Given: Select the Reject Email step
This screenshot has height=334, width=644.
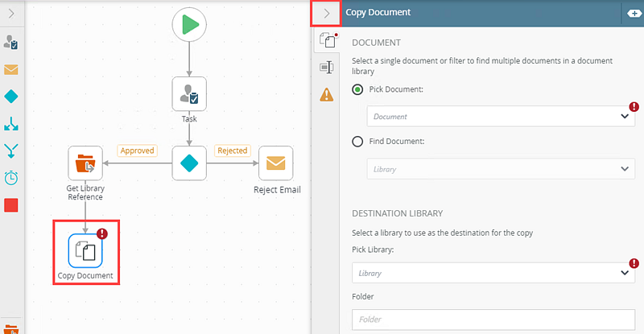Looking at the screenshot, I should coord(275,163).
